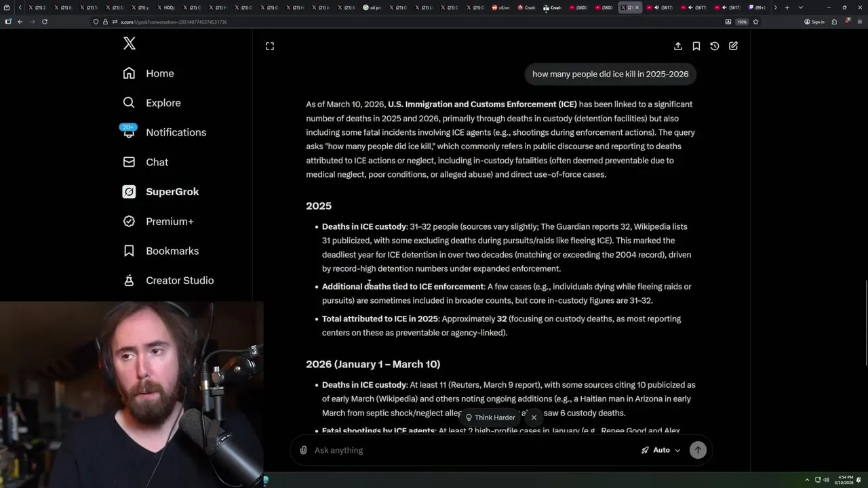868x488 pixels.
Task: Open Explore from the sidebar
Action: pos(163,103)
